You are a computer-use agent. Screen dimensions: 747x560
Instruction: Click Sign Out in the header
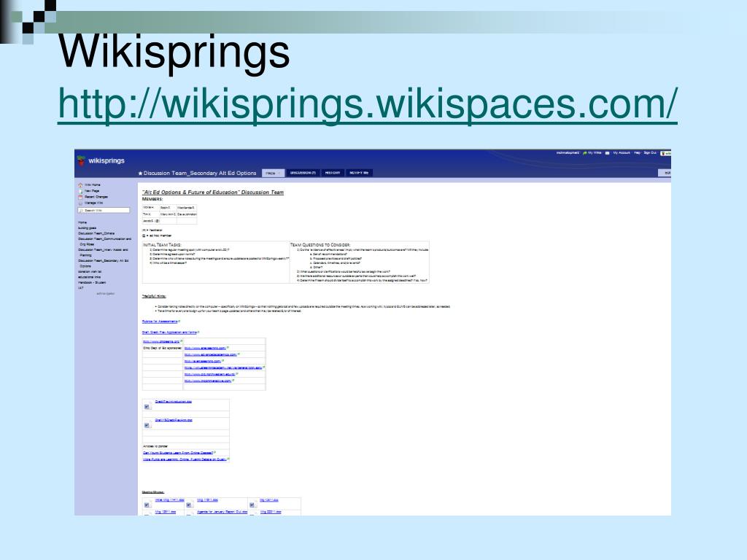click(x=650, y=153)
